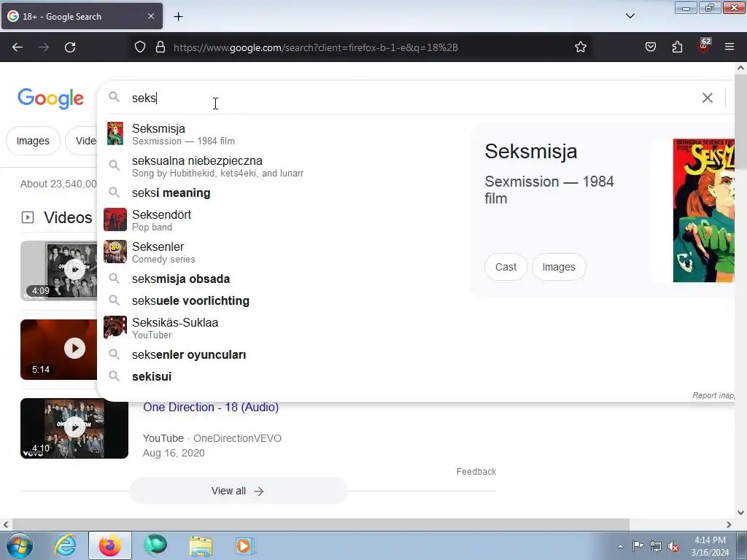
Task: Click the muted volume tray icon
Action: 673,547
